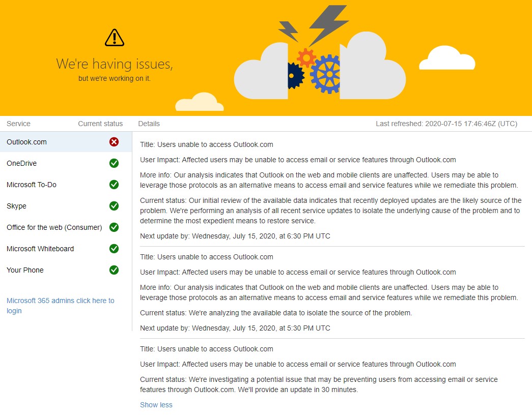This screenshot has height=418, width=532.
Task: Select the Your Phone service row
Action: 66,270
